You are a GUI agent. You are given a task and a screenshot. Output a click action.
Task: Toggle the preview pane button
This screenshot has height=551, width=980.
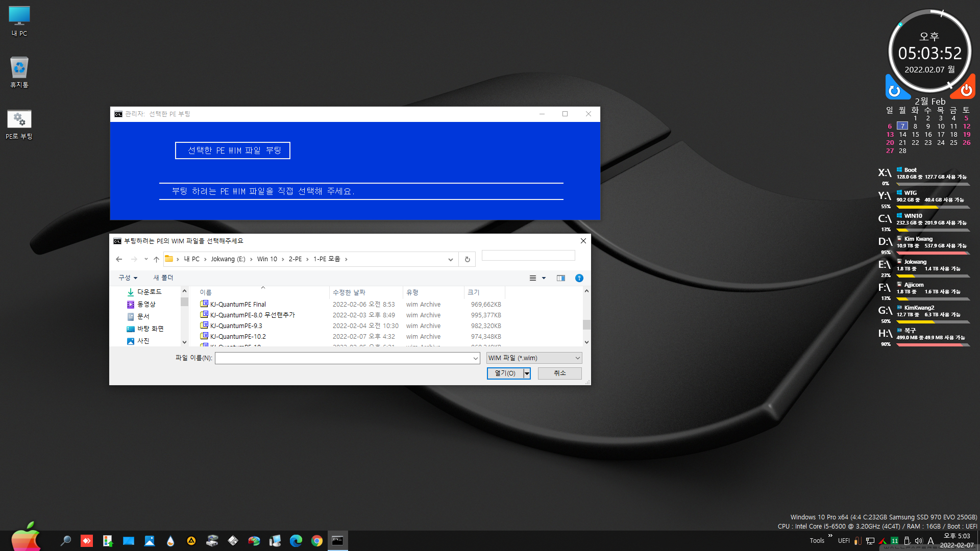(x=561, y=278)
